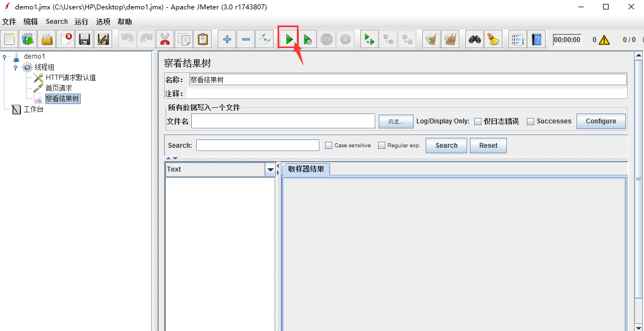Toggle the Case sensitive checkbox
The image size is (644, 331).
[328, 145]
